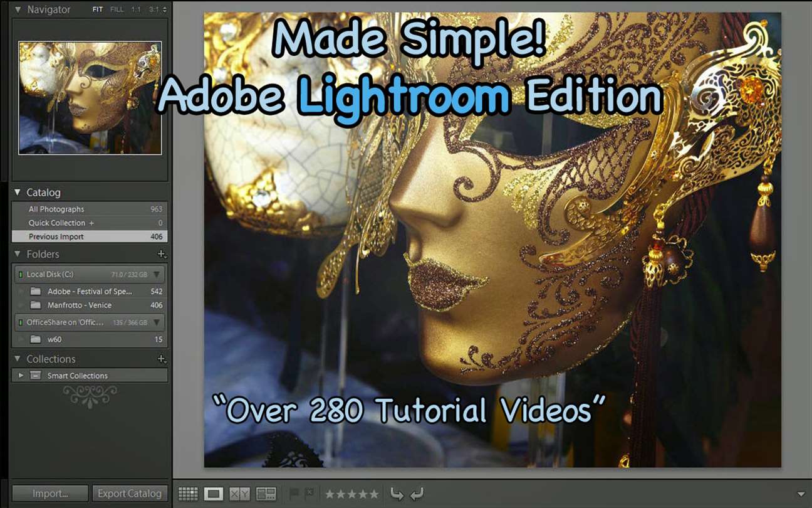Collapse the Collections panel

[x=18, y=359]
